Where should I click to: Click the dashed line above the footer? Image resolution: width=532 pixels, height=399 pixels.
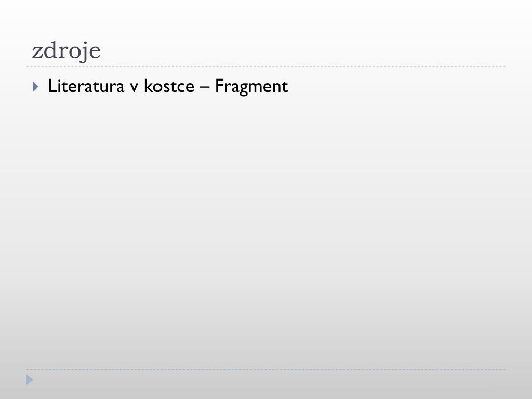tap(266, 369)
